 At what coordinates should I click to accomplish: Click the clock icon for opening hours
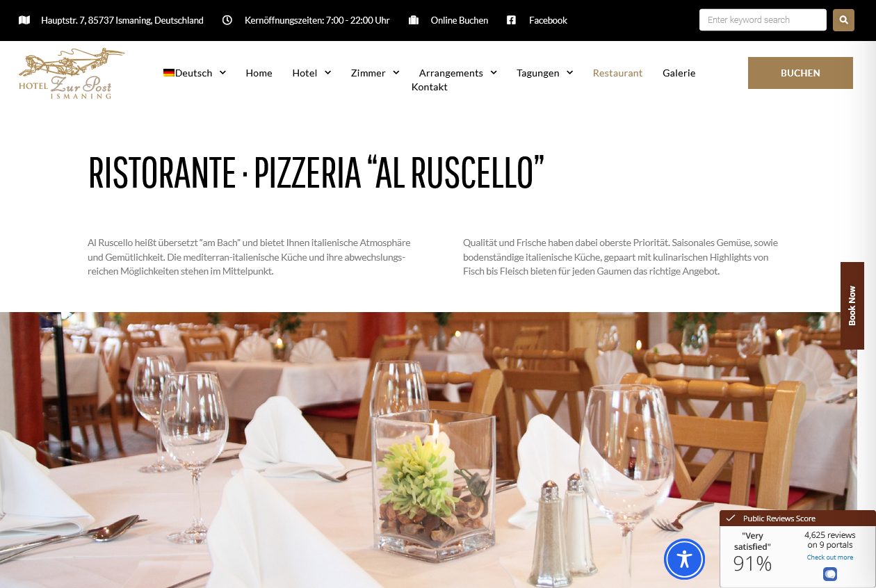(227, 20)
